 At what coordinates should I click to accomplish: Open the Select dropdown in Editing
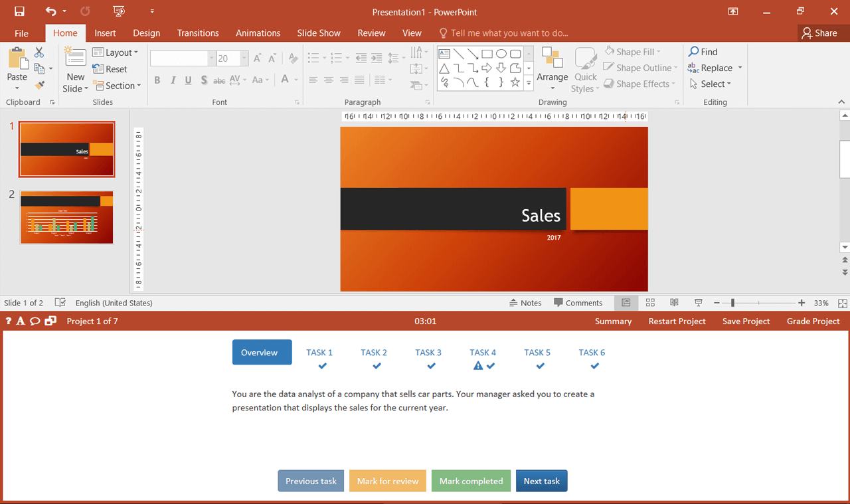710,84
